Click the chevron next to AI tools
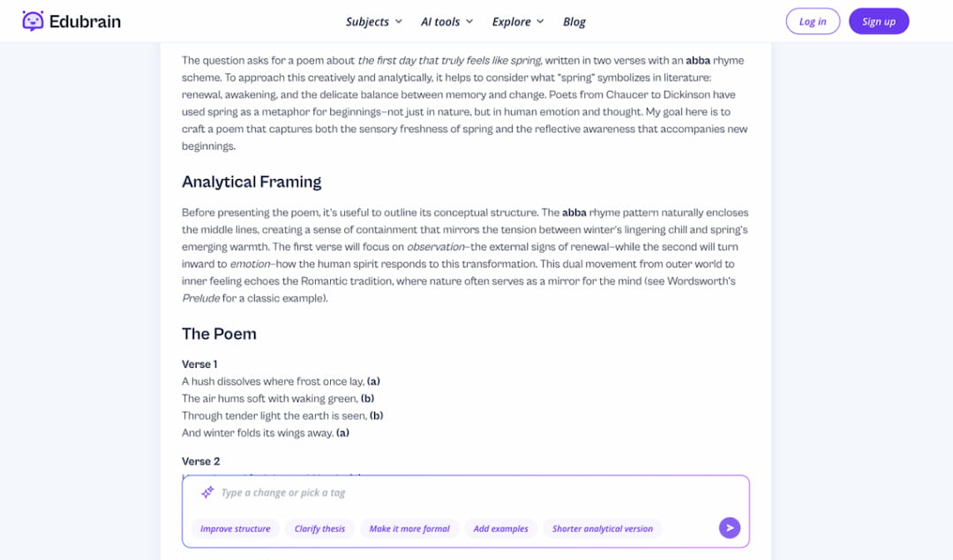 469,21
